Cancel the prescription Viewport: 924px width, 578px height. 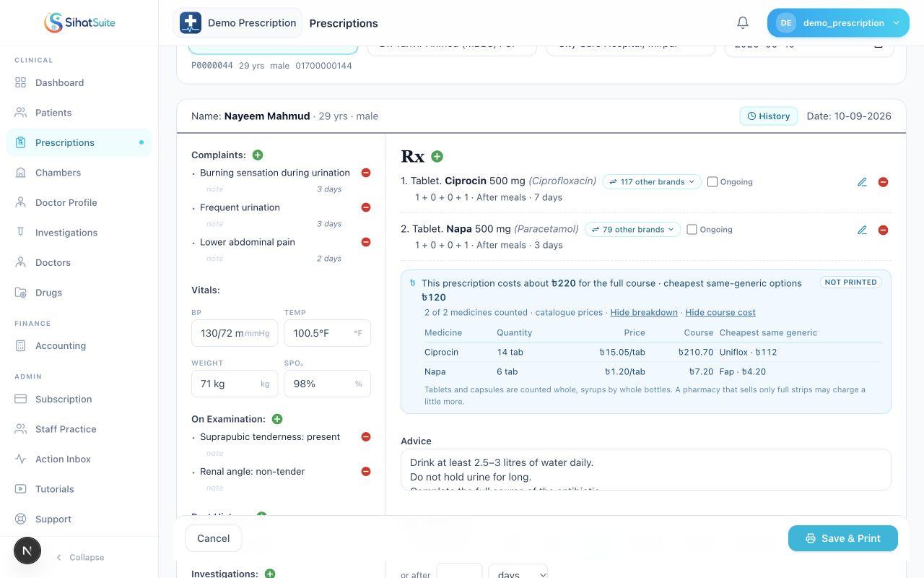point(214,538)
